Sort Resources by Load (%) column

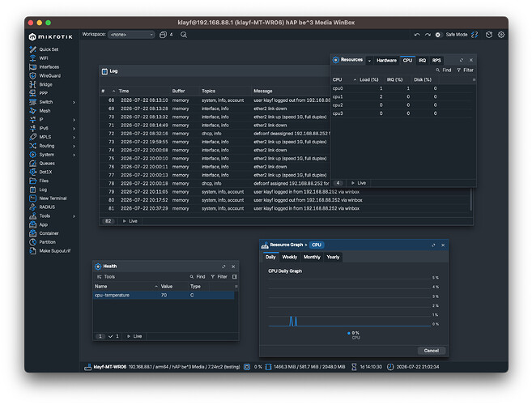point(368,79)
